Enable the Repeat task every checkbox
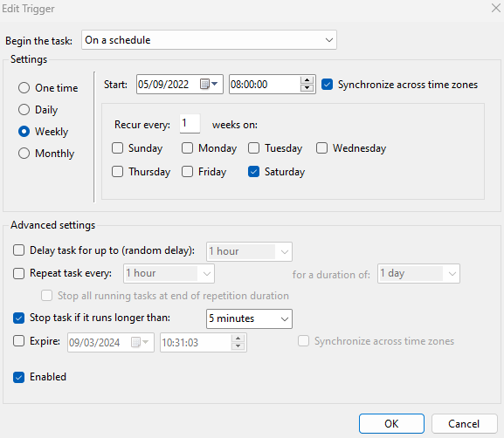Screen dimensions: 504x438 pos(18,274)
